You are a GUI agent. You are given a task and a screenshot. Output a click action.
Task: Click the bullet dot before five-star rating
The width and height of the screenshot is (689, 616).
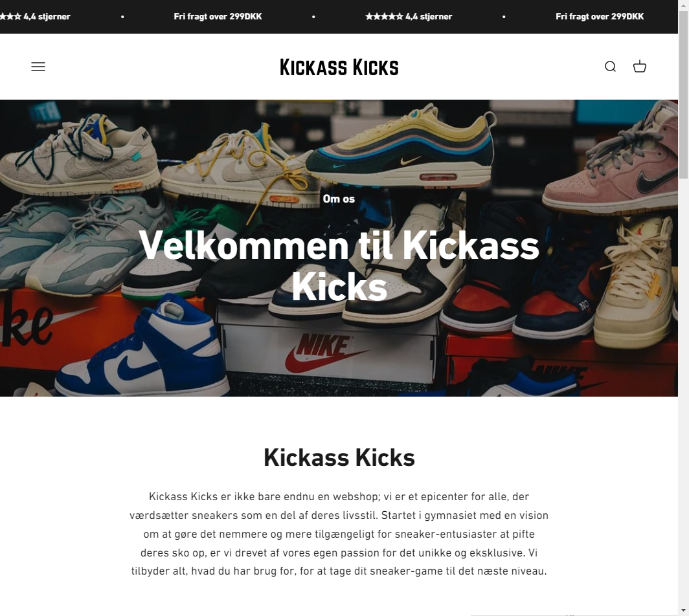coord(313,17)
